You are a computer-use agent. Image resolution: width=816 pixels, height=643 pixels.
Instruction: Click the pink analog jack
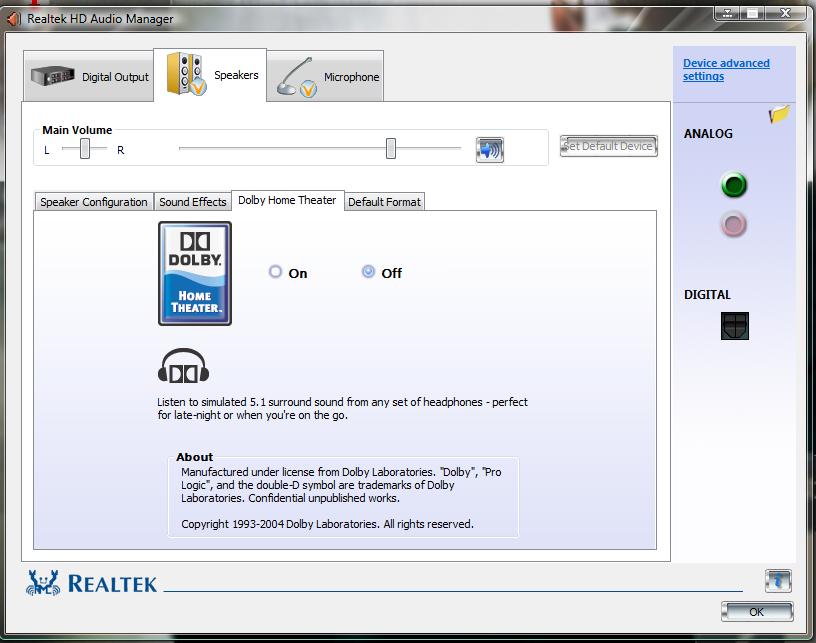click(x=734, y=225)
